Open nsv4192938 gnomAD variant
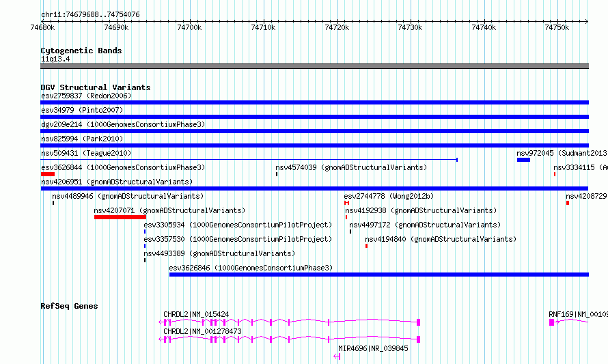Viewport: 608px width, 364px height. click(x=421, y=210)
